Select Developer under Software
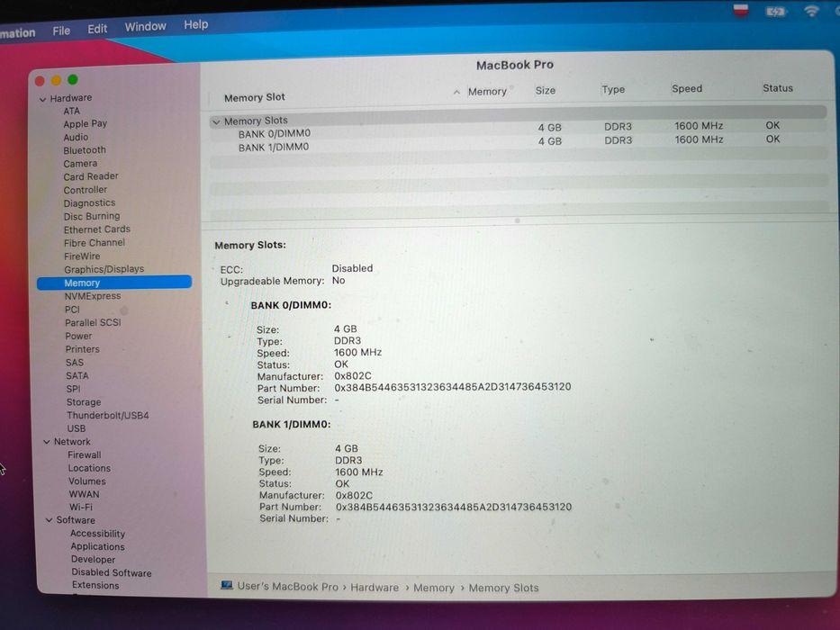Image resolution: width=840 pixels, height=630 pixels. [x=94, y=559]
